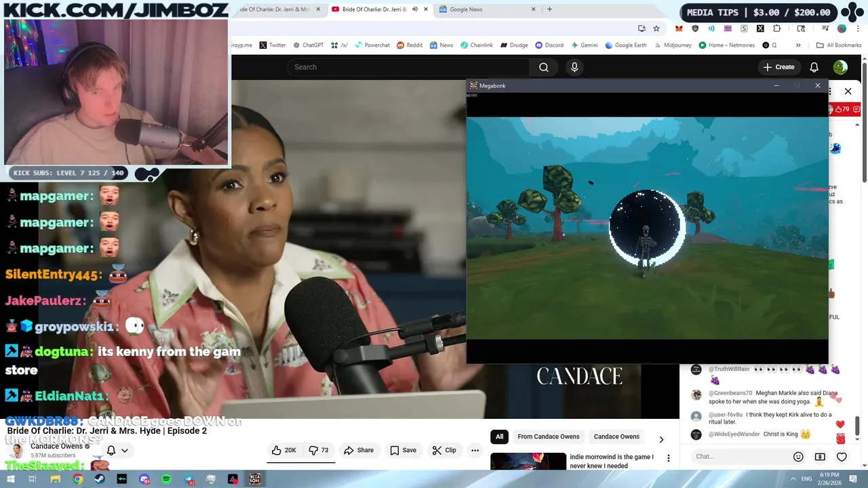Open the MetaMask fox extension
Viewport: 868px width, 488px height.
(x=679, y=28)
